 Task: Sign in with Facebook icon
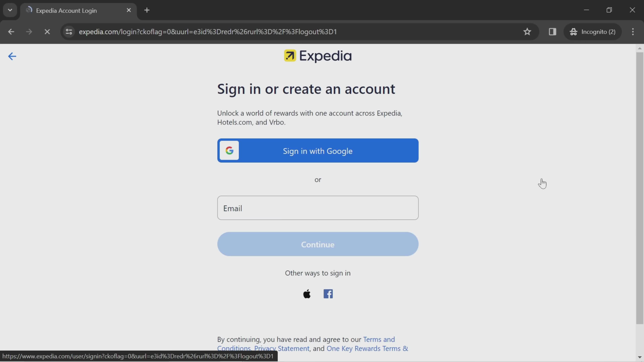(x=328, y=294)
